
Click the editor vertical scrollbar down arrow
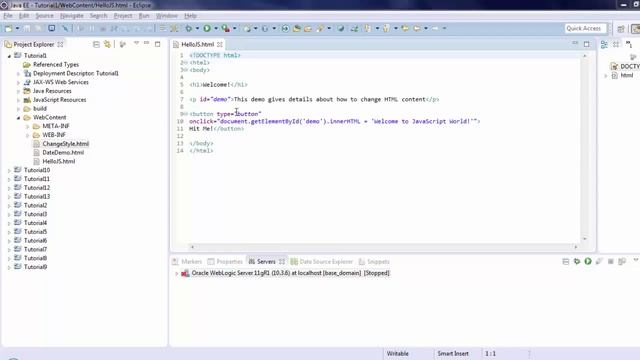point(585,238)
